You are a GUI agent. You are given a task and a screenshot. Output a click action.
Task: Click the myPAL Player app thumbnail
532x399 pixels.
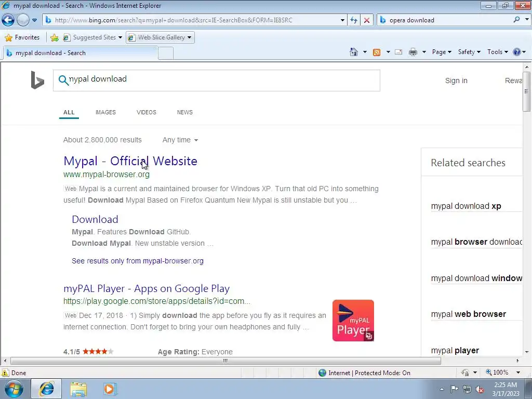(353, 320)
